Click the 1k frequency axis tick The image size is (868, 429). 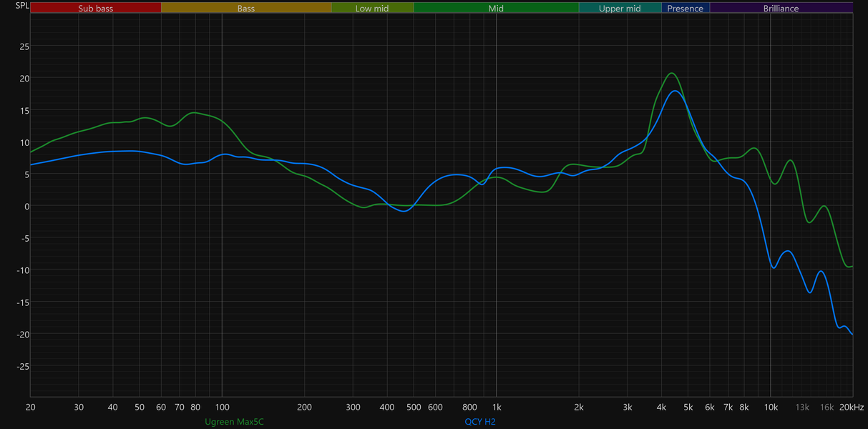(x=496, y=407)
